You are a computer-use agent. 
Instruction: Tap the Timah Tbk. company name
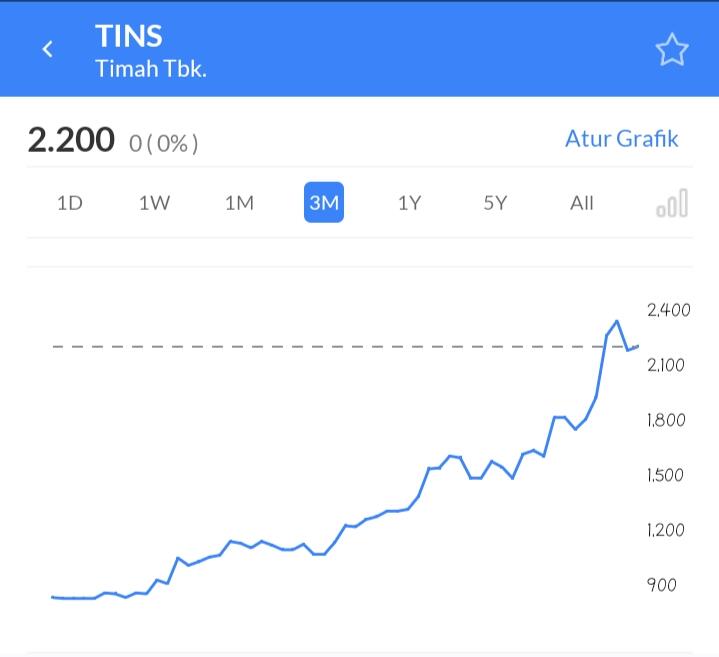coord(151,69)
